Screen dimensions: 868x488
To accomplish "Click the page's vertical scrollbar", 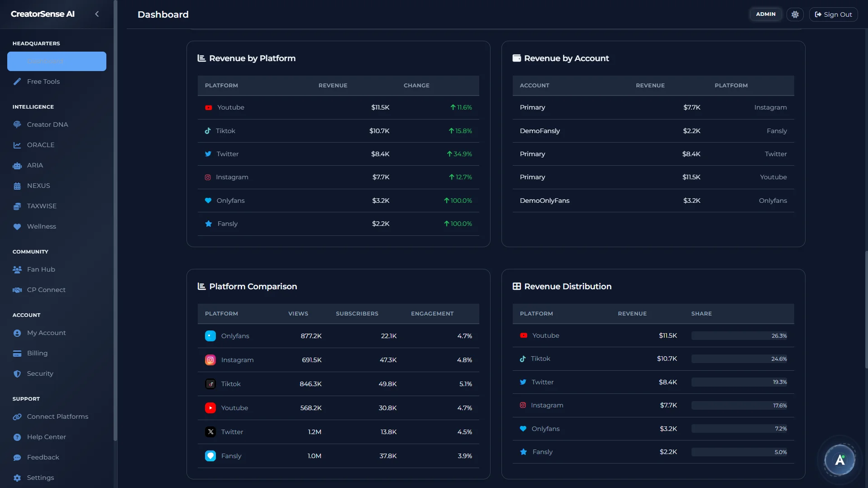I will point(866,308).
